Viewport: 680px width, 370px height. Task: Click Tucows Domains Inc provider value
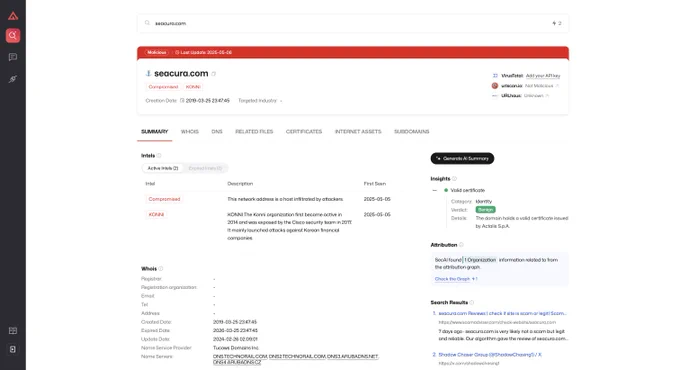click(236, 348)
